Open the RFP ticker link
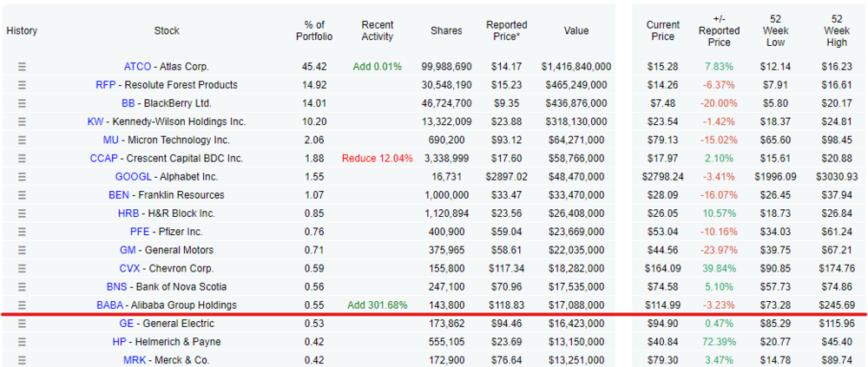 [x=106, y=85]
